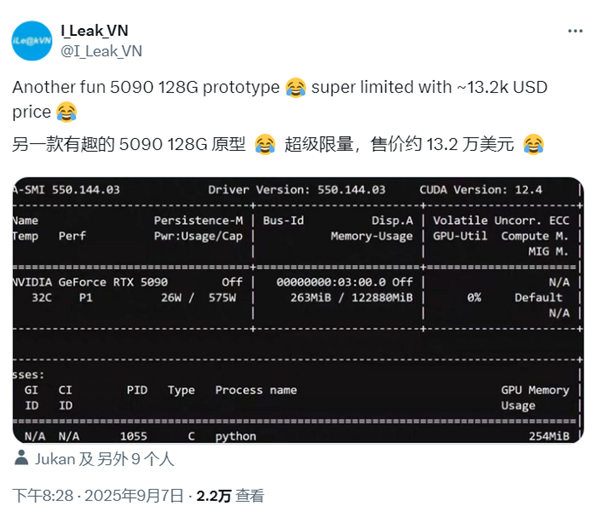Open tagged users "Jukan 及另外 9 个人"
The height and width of the screenshot is (517, 600).
click(106, 460)
